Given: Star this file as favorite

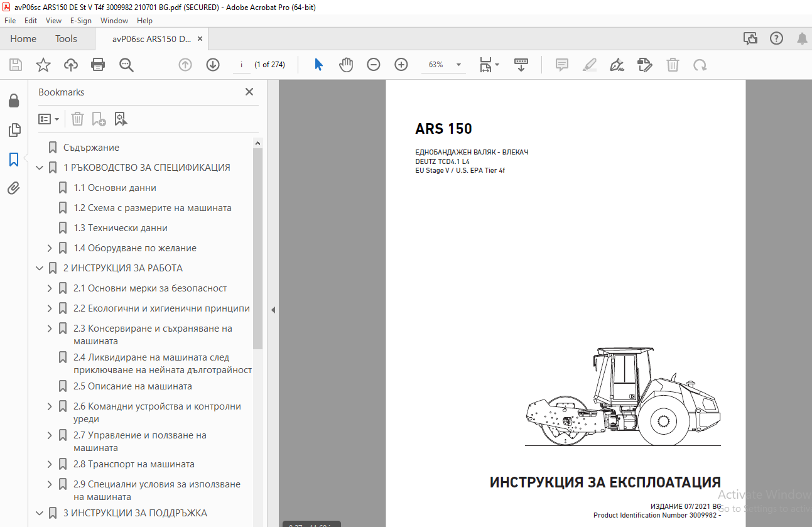Looking at the screenshot, I should point(43,65).
